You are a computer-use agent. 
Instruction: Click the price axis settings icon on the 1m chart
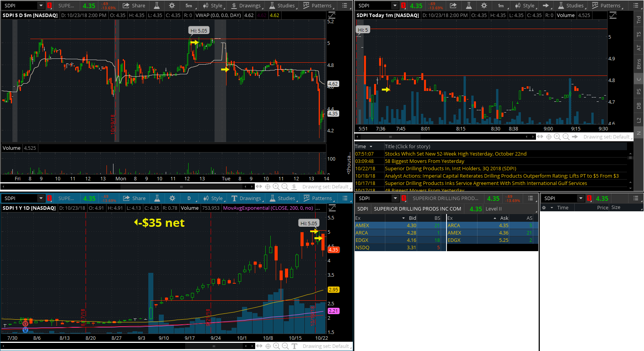613,15
